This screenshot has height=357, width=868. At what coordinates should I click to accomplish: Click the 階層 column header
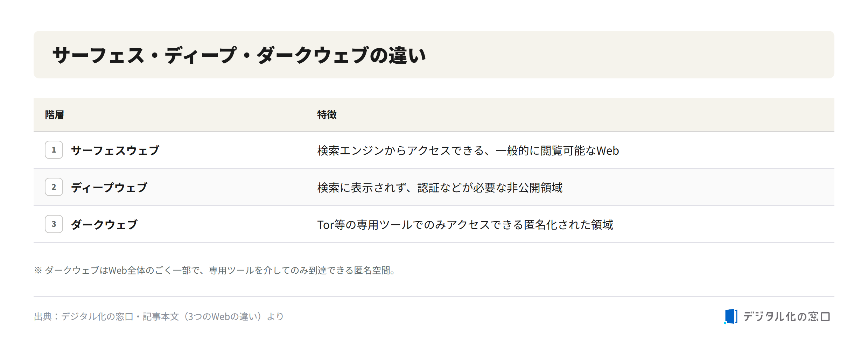tap(54, 114)
